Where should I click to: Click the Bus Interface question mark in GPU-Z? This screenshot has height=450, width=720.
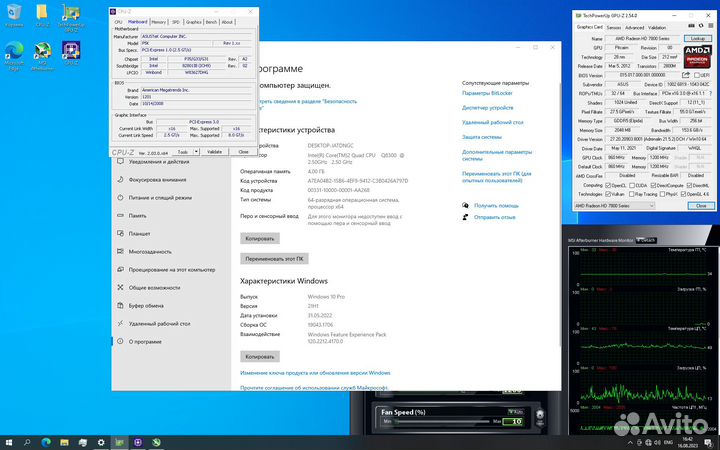711,93
